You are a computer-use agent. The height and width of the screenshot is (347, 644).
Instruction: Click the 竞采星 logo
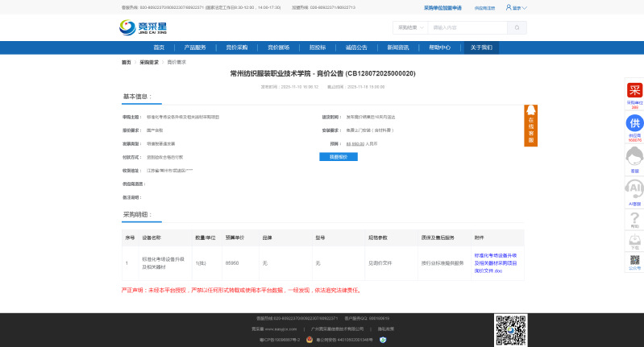pos(142,28)
